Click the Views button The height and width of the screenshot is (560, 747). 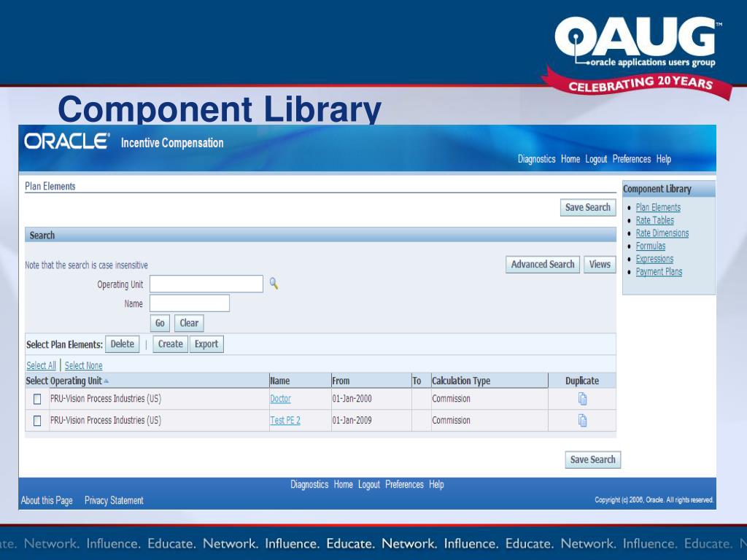[600, 264]
